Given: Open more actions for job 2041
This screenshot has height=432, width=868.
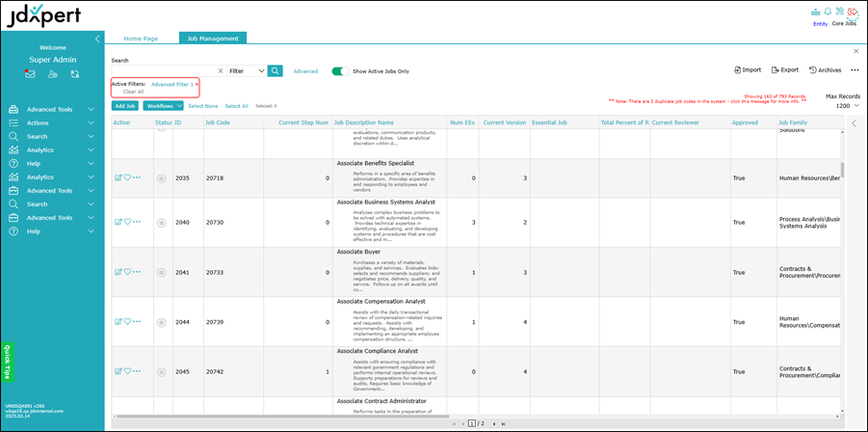Looking at the screenshot, I should pos(137,272).
